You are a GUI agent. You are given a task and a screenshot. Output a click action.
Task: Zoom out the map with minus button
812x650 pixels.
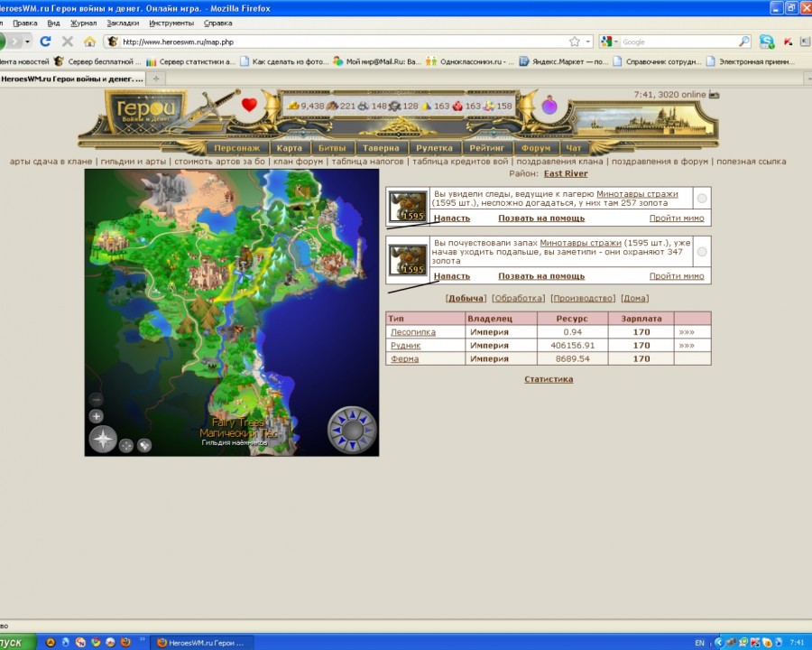97,399
